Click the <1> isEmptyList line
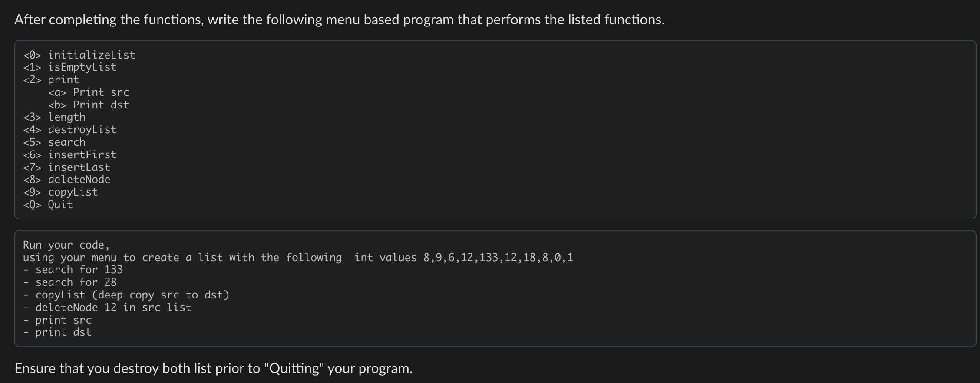 pos(70,67)
